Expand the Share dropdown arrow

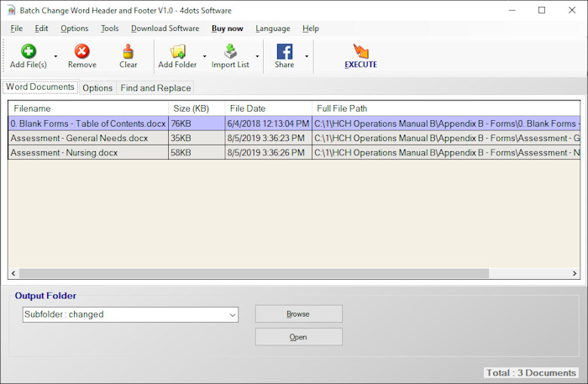pyautogui.click(x=307, y=56)
